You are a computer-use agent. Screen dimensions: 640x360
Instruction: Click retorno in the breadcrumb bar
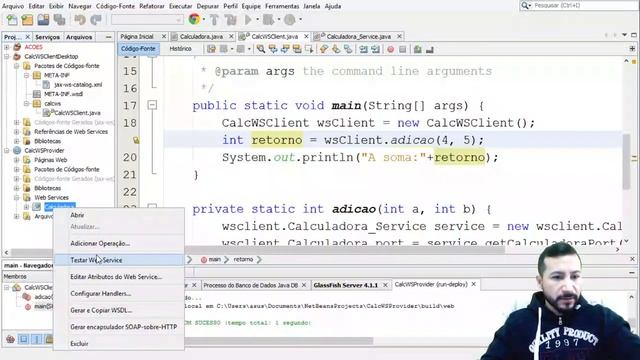(x=243, y=260)
